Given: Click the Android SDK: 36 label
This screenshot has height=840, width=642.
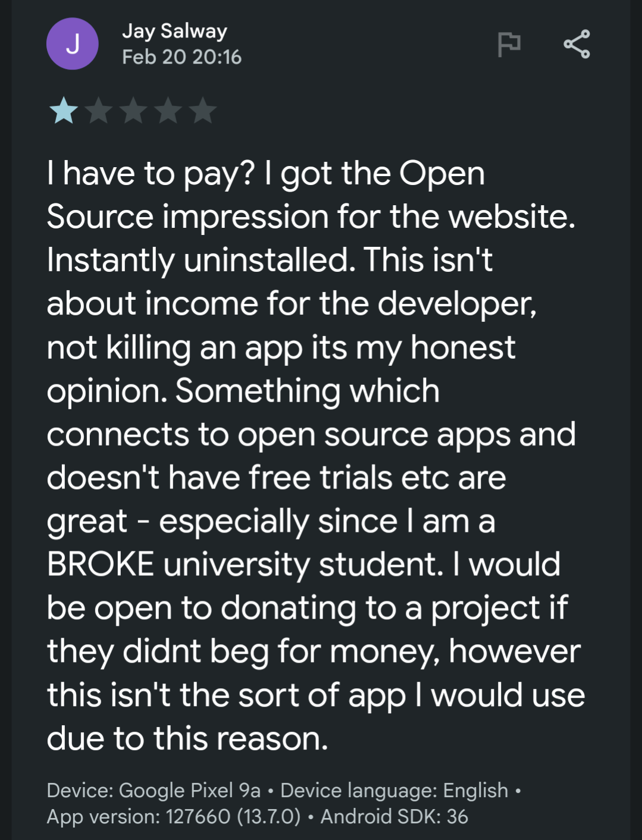Looking at the screenshot, I should point(394,817).
